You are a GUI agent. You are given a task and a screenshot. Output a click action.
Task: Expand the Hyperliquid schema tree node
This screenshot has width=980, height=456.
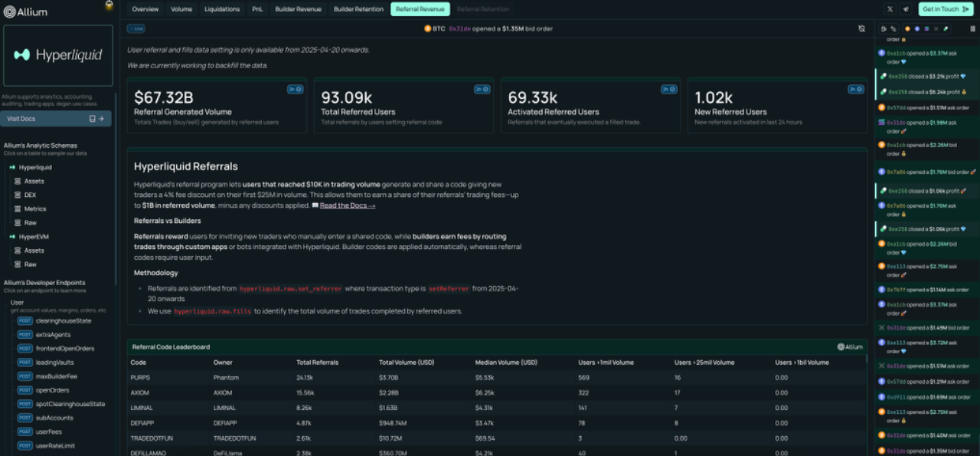pyautogui.click(x=31, y=167)
